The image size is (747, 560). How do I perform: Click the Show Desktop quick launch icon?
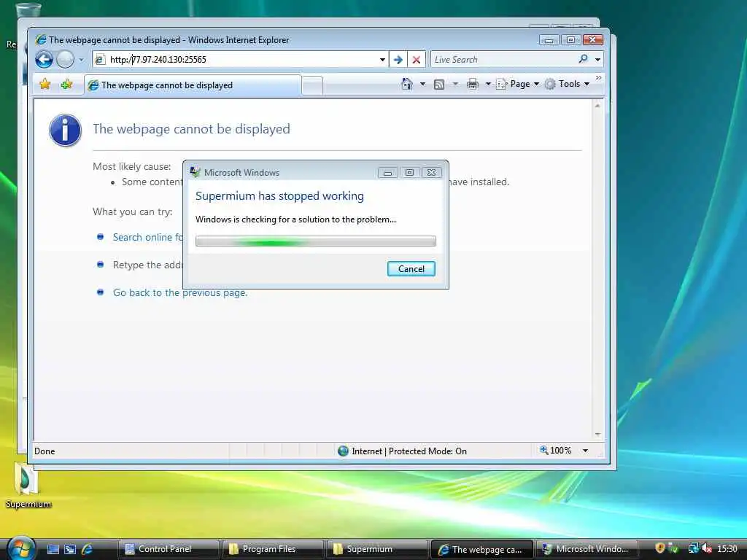coord(53,549)
